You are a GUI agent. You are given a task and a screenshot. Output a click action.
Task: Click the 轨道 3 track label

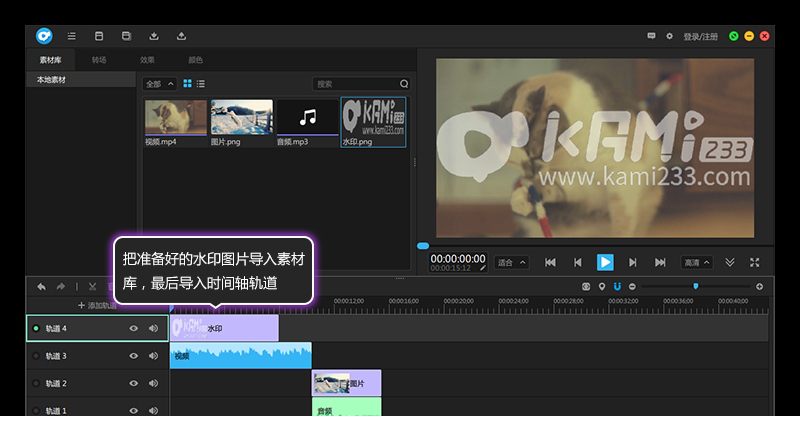click(56, 356)
